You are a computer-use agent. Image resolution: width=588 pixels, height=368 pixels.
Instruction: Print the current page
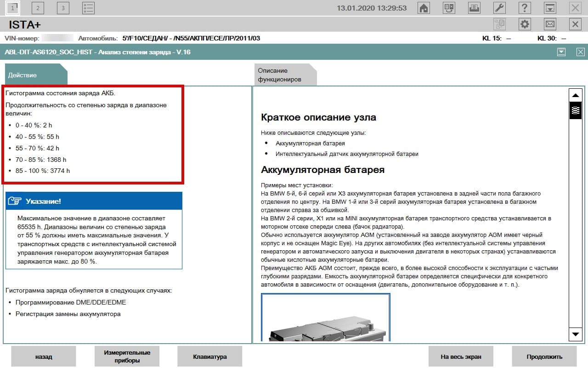(474, 8)
